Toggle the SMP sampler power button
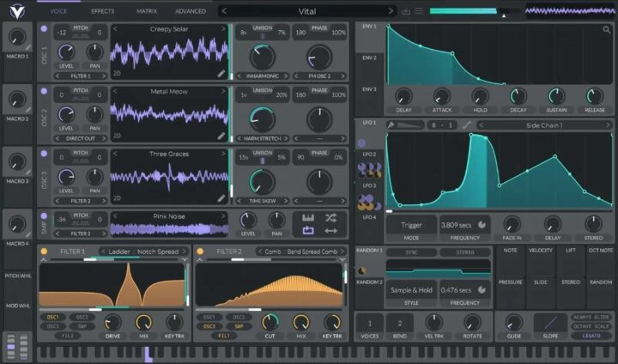The image size is (618, 364). click(x=45, y=215)
